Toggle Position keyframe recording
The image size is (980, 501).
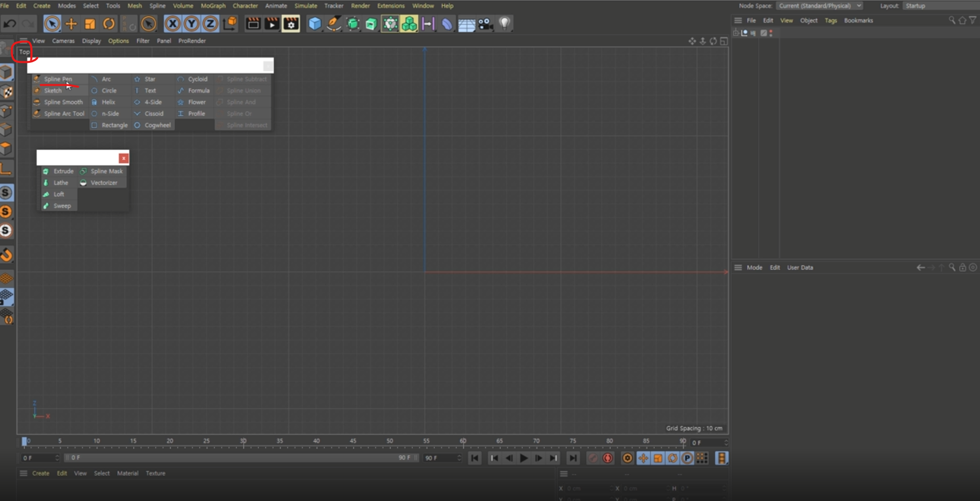tap(643, 458)
